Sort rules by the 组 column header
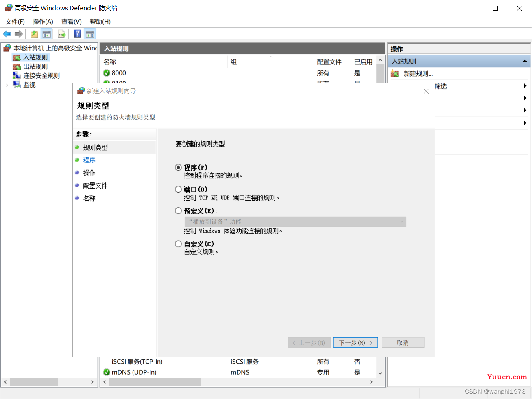The height and width of the screenshot is (399, 532). pos(271,62)
